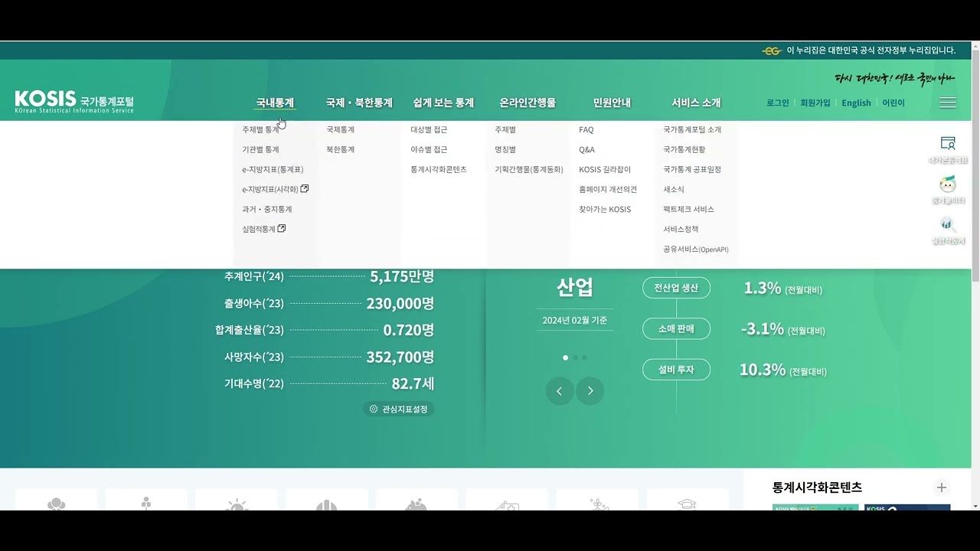Image resolution: width=980 pixels, height=551 pixels.
Task: Open KOSIS 길라잡이 submenu item
Action: 606,169
